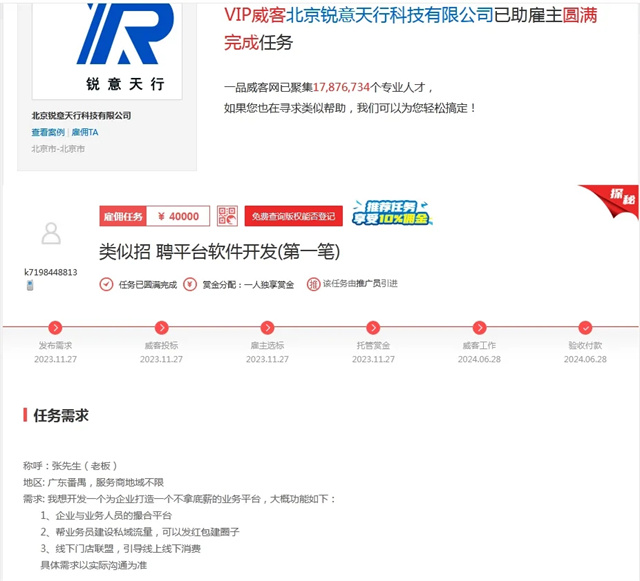
Task: Click the QR code icon
Action: 227,216
